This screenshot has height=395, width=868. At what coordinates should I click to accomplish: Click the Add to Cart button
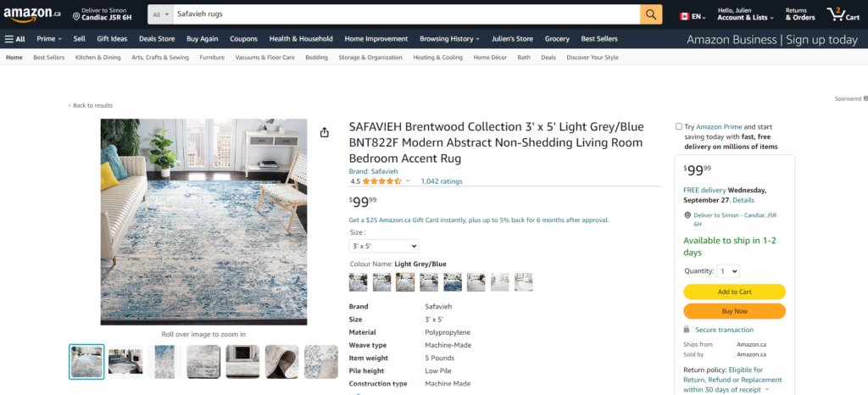(x=734, y=292)
